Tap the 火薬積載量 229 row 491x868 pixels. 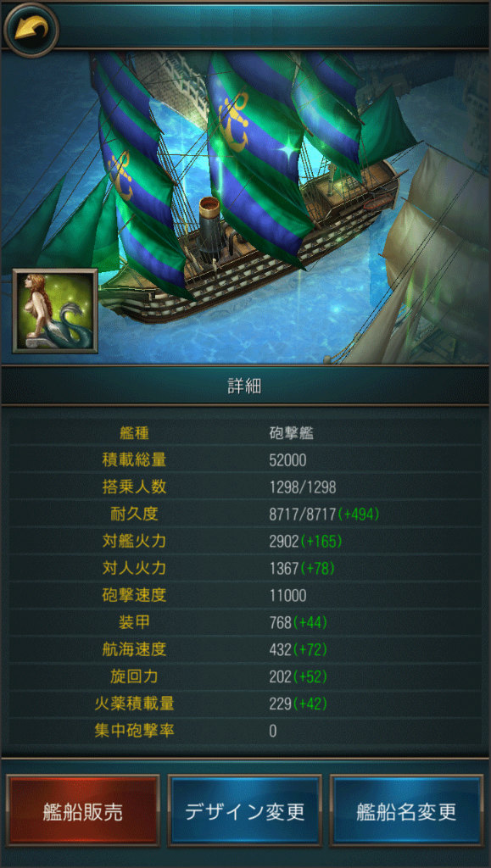[x=245, y=704]
